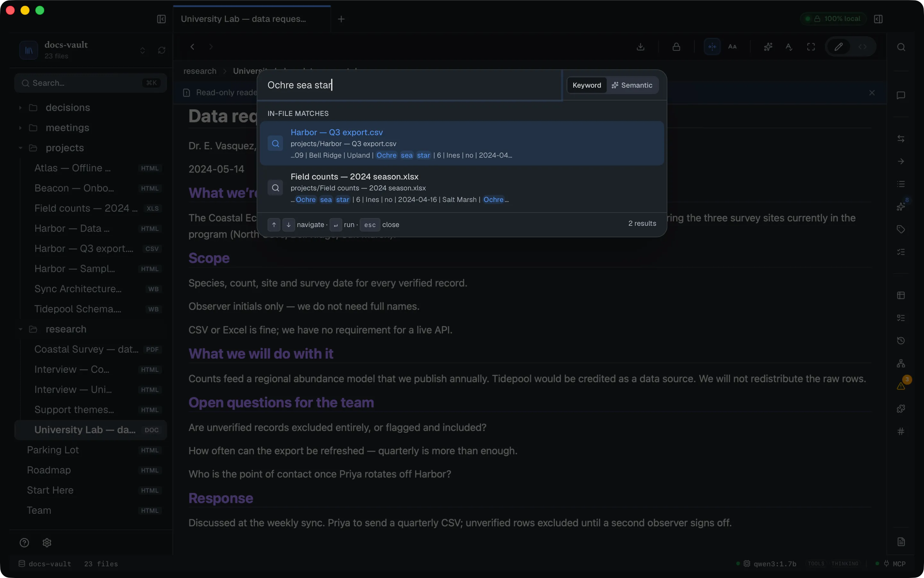Screen dimensions: 924x578
Task: Select Keyword search mode
Action: tap(587, 85)
